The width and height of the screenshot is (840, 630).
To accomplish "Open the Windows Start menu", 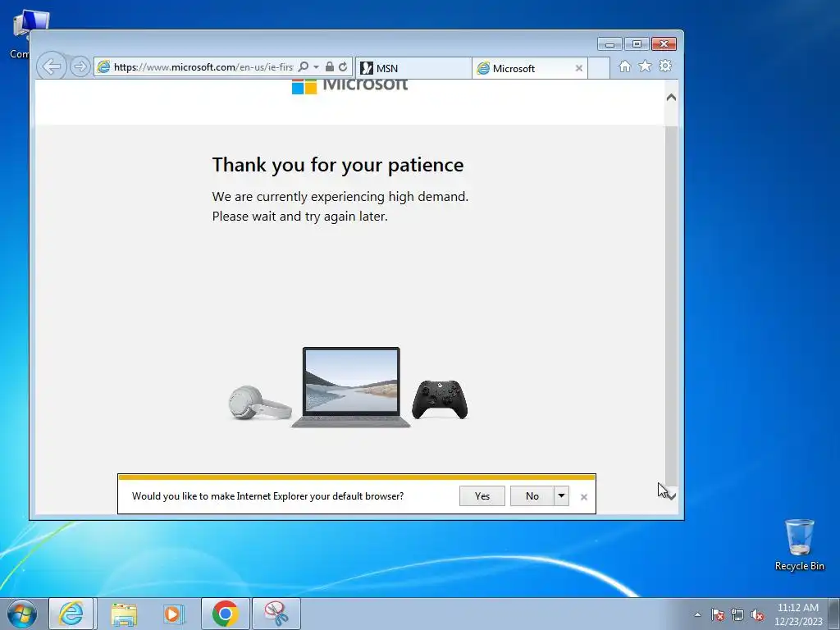I will pyautogui.click(x=22, y=614).
